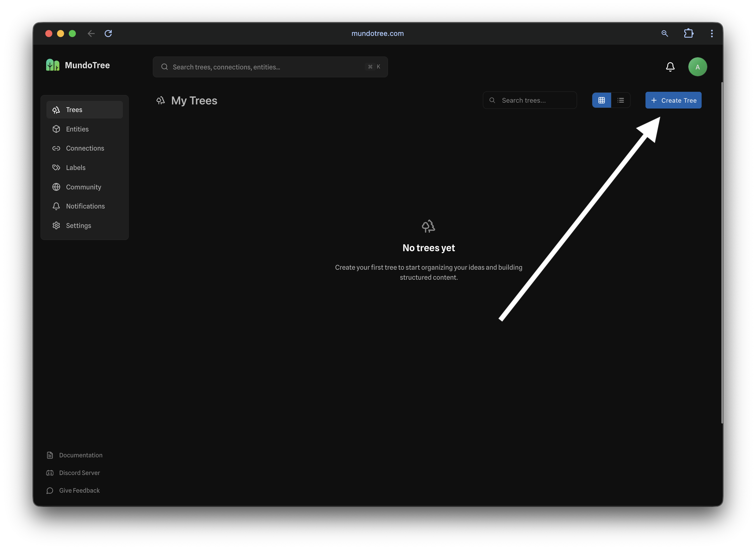
Task: Select Labels in the sidebar
Action: pos(85,167)
